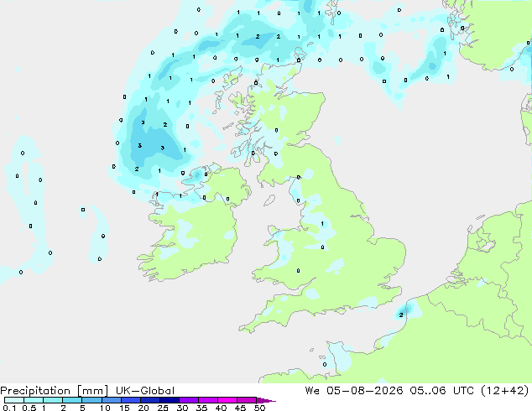
Task: Click the '0' value near the Channel Islands
Action: pyautogui.click(x=325, y=365)
